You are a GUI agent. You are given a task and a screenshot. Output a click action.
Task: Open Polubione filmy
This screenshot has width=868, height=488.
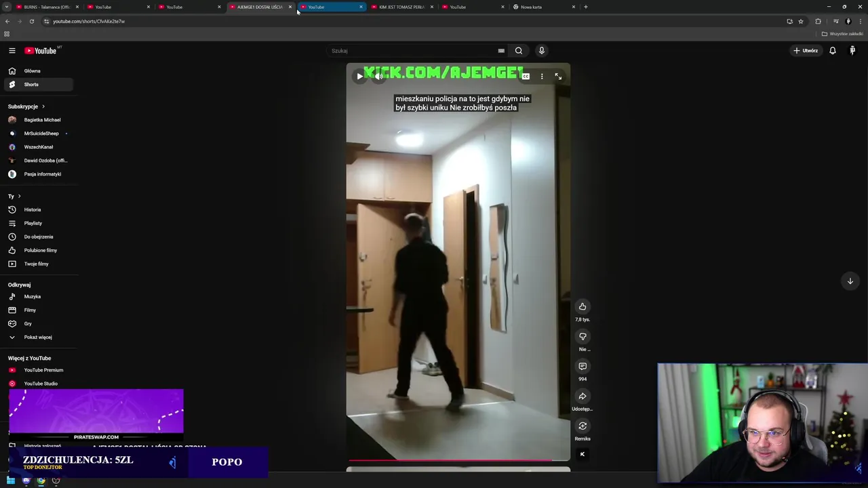(37, 251)
